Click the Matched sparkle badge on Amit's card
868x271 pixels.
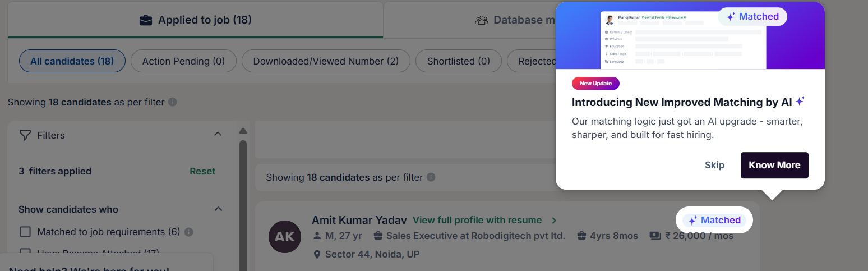pos(714,220)
